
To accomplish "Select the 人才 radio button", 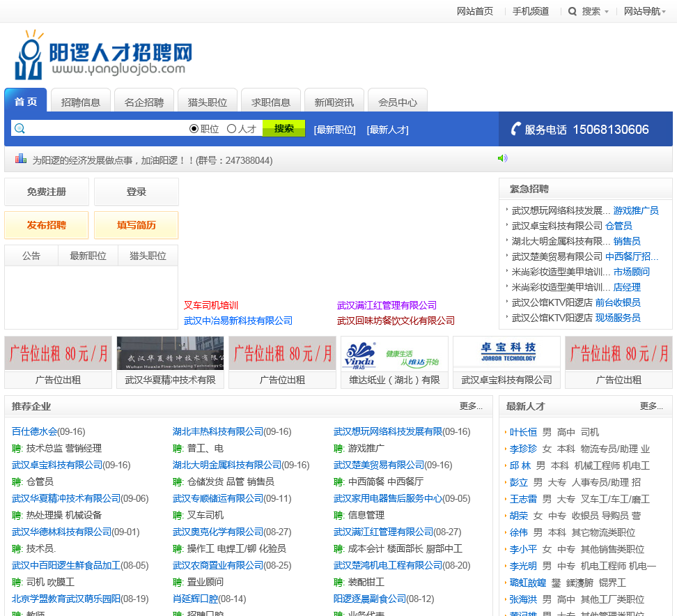I will click(232, 129).
